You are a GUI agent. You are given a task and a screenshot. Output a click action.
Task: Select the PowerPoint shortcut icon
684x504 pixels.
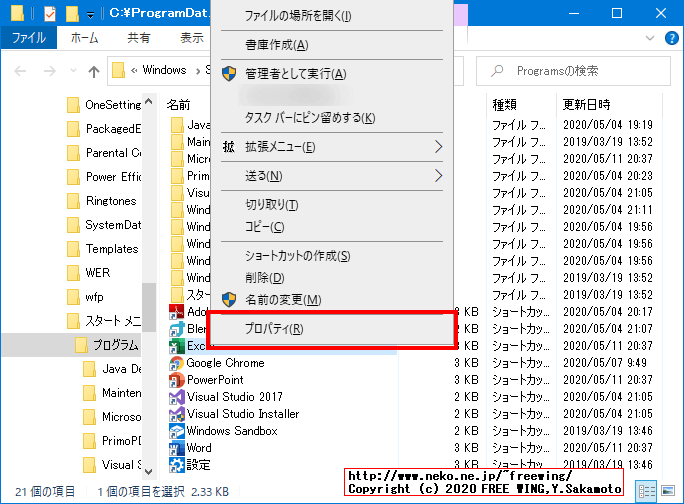(176, 380)
